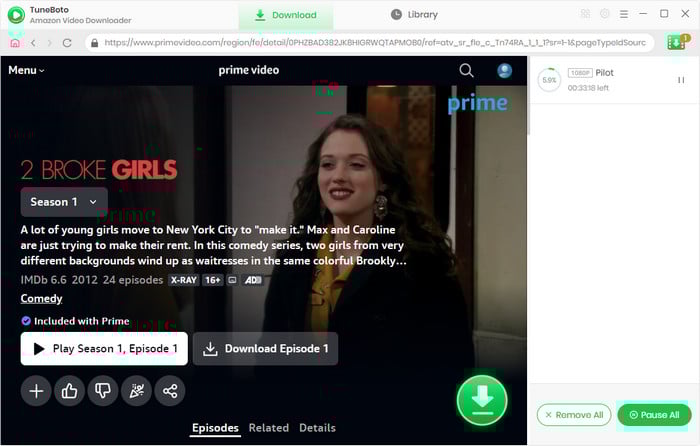Switch to the Download tab
700x446 pixels.
[x=286, y=15]
